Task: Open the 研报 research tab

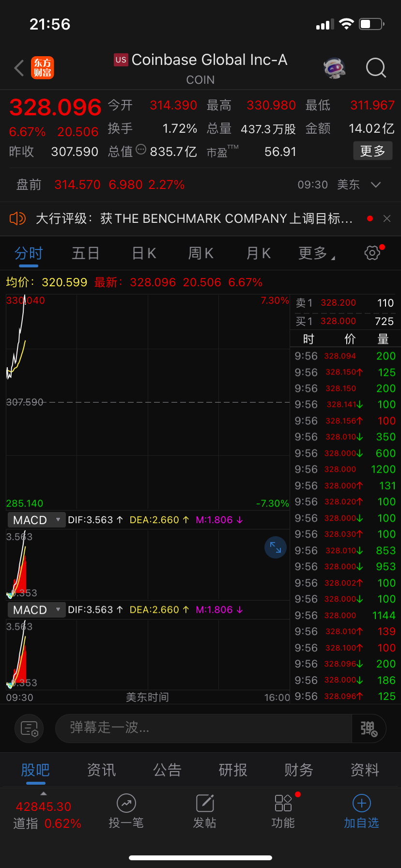Action: pos(233,770)
